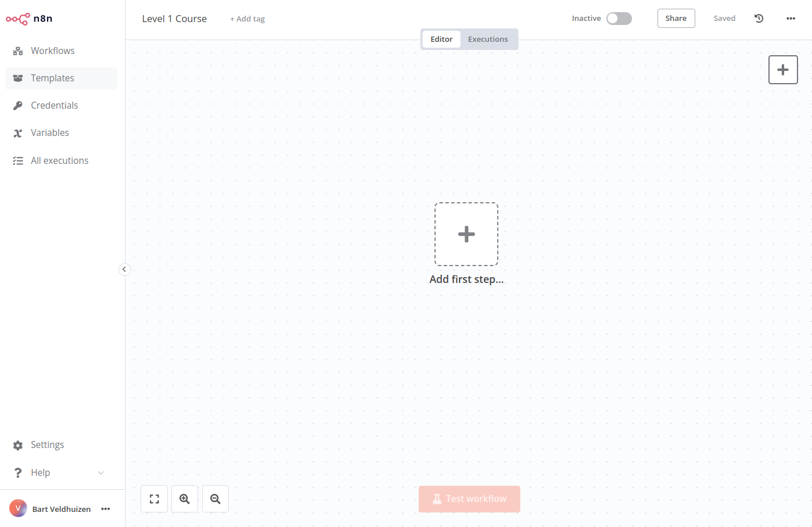Open the Variables page from the sidebar

coord(49,132)
